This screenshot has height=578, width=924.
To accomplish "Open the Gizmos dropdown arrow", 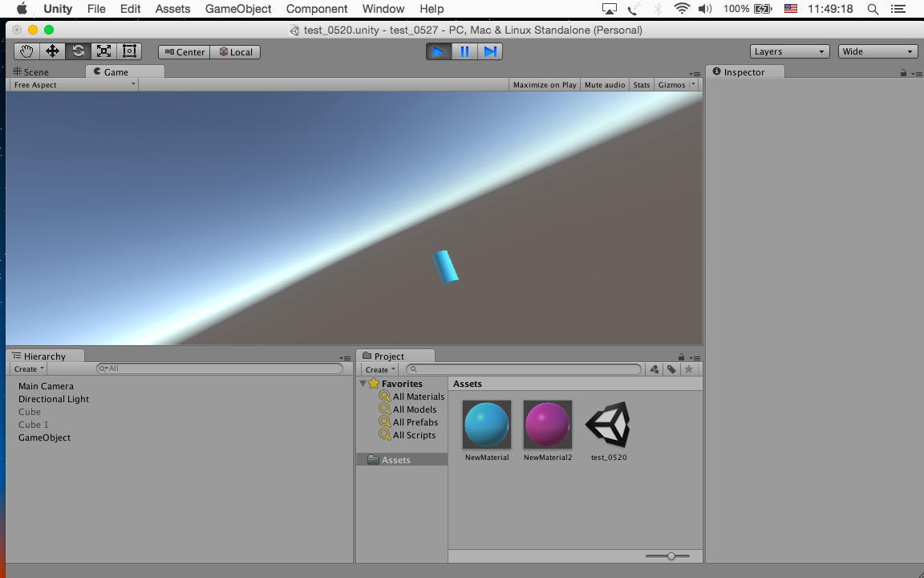I will [694, 84].
